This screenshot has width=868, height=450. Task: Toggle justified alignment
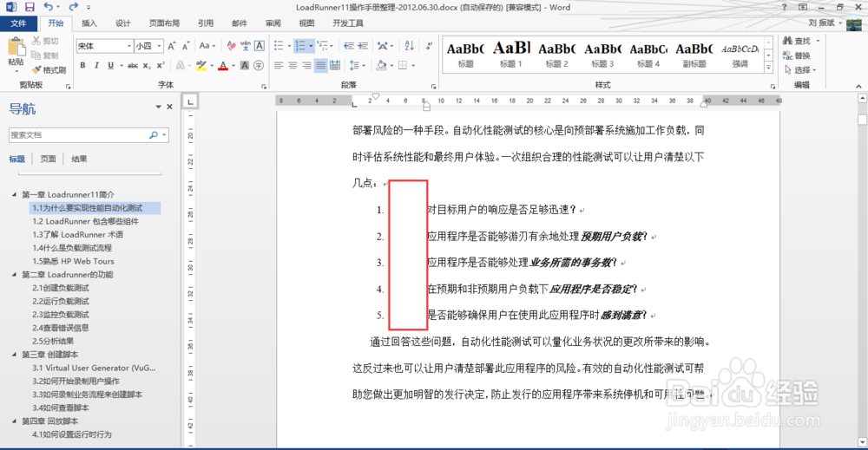[x=320, y=66]
